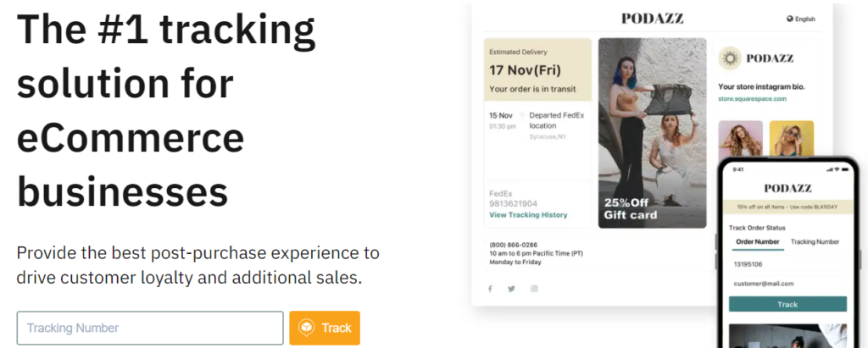The image size is (868, 348).
Task: Click the pink background Instagram photo thumbnail
Action: [740, 140]
